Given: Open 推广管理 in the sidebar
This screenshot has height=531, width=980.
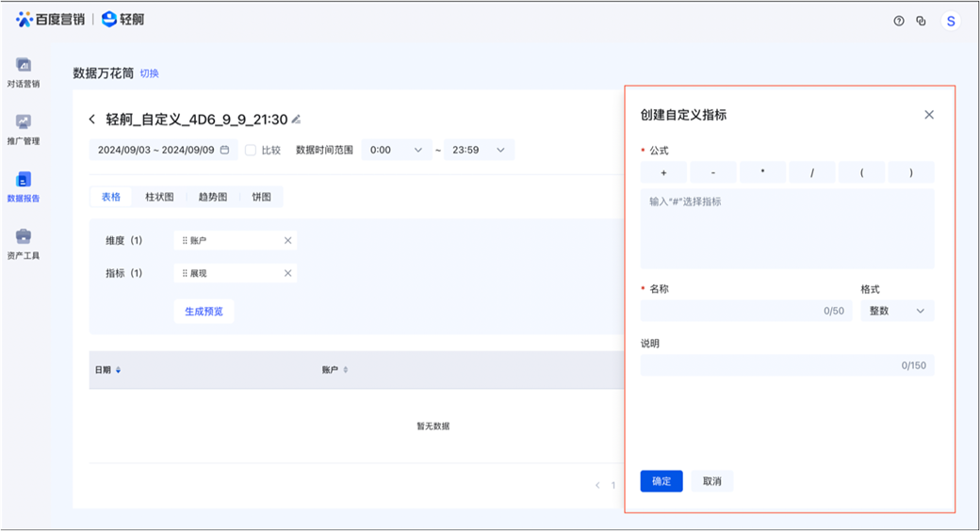Looking at the screenshot, I should (x=23, y=129).
